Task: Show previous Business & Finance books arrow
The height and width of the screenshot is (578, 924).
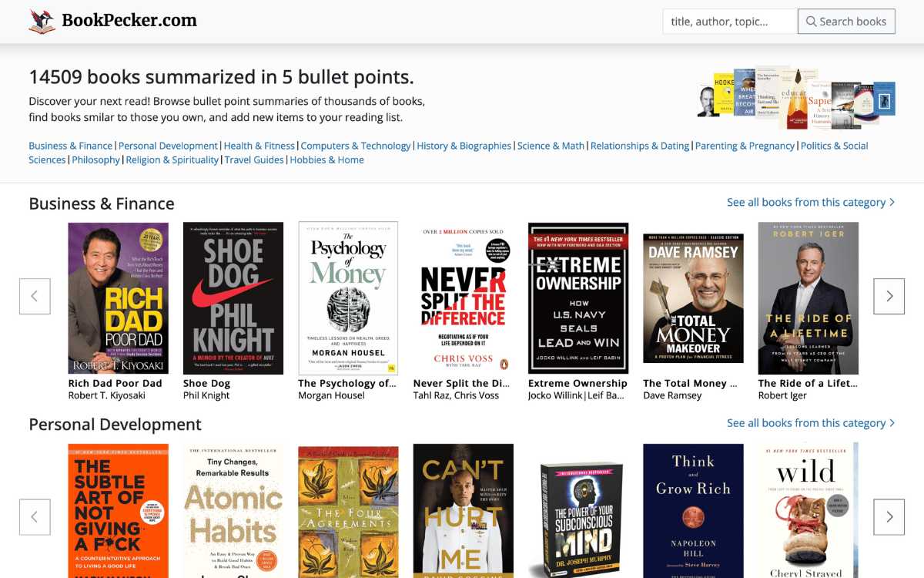Action: click(x=35, y=296)
